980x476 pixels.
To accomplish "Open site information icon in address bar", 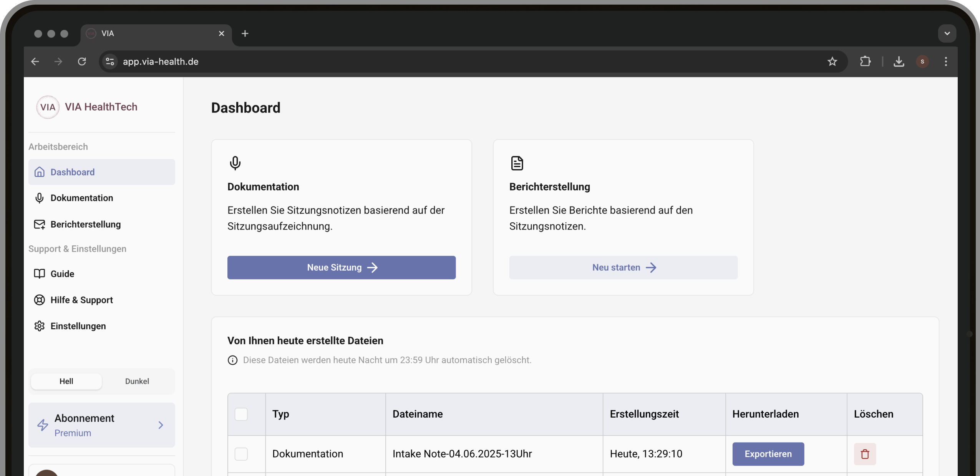I will tap(110, 61).
